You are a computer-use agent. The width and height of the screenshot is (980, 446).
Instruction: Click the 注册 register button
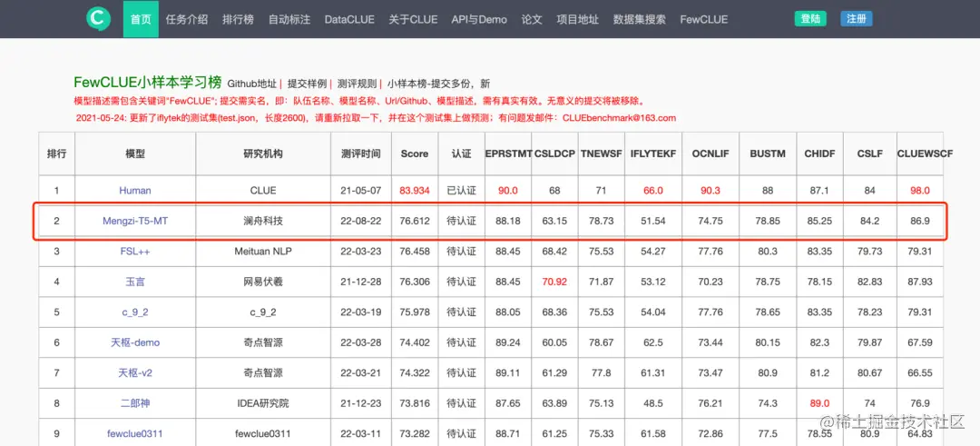[857, 19]
